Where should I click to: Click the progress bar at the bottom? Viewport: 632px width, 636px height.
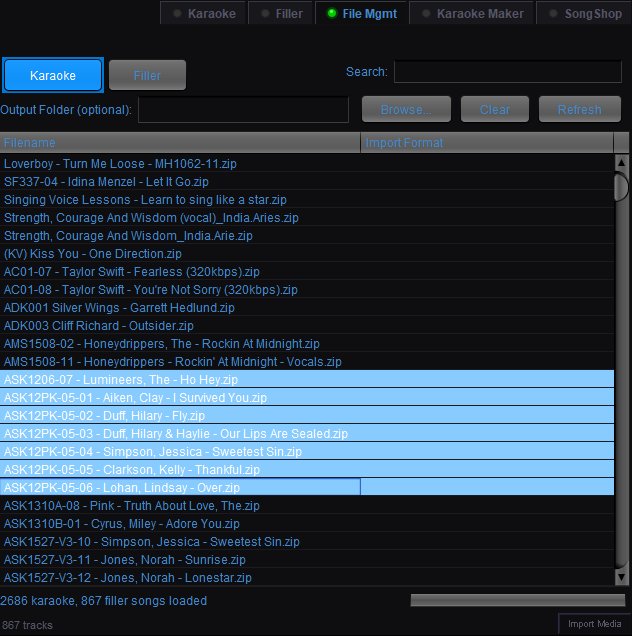pyautogui.click(x=518, y=600)
